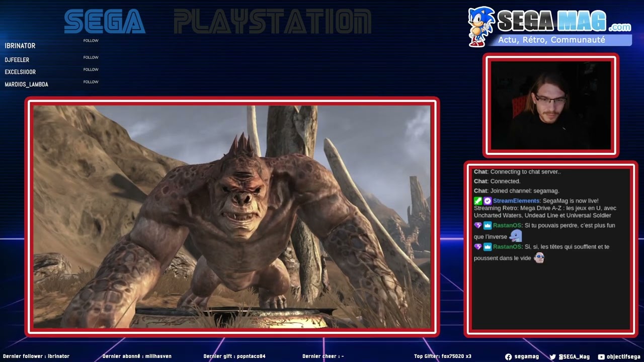This screenshot has width=644, height=362.
Task: Click 'Dernier gift : popntaco84' in the bottom bar
Action: [x=234, y=356]
